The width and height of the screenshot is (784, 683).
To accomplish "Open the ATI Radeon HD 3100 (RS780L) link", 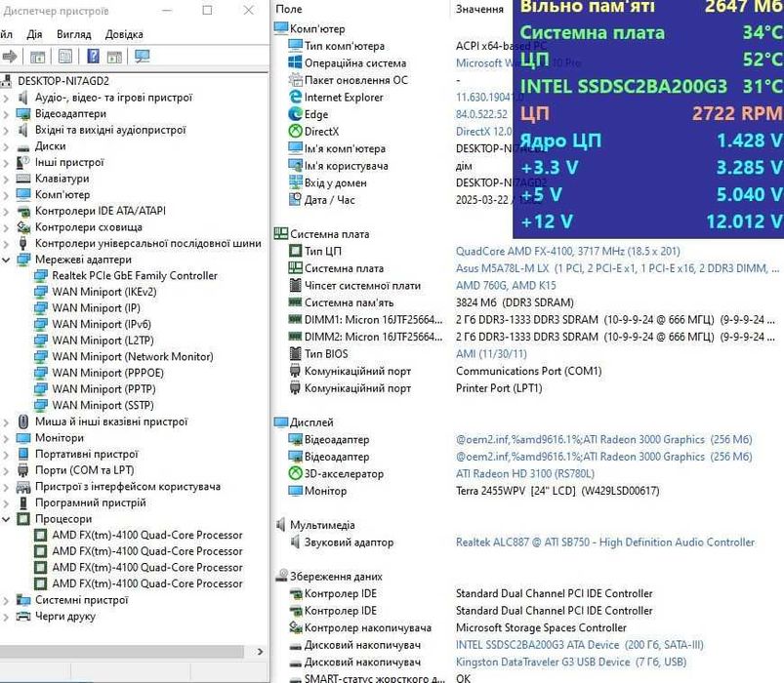I will pos(525,473).
